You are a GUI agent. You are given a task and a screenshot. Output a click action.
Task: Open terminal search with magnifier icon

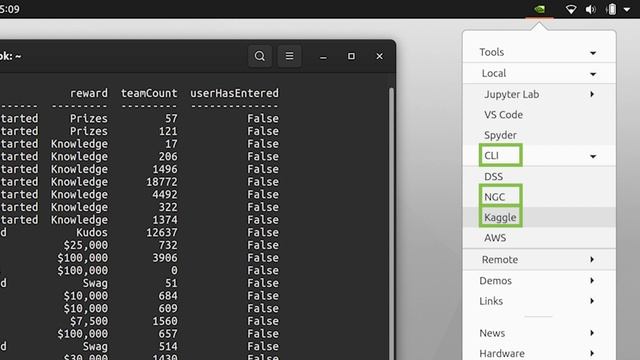(260, 56)
